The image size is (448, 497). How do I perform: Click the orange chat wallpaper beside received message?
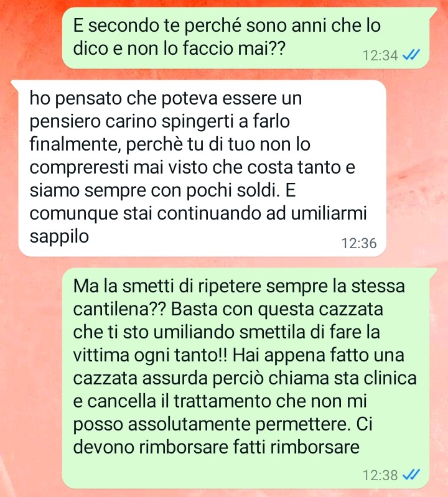tap(417, 168)
